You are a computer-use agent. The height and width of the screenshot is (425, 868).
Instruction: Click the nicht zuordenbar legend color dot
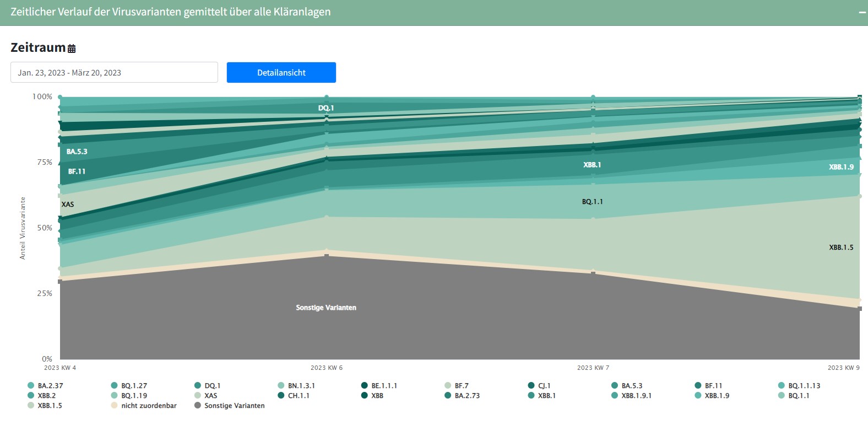[x=114, y=406]
